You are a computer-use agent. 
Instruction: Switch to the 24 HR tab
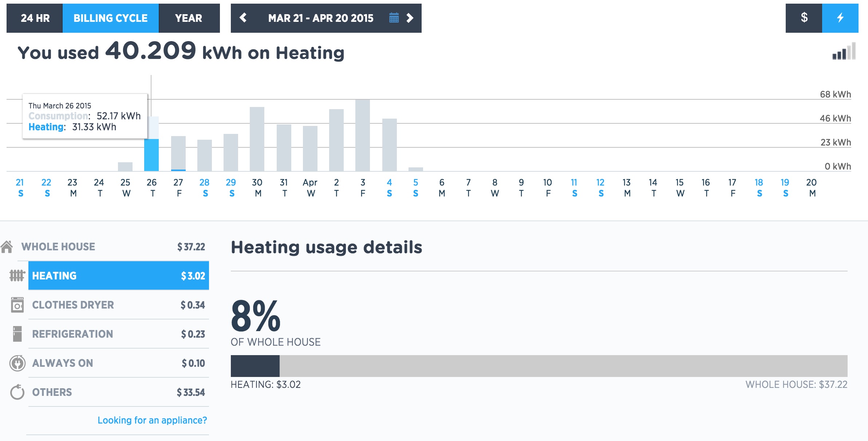coord(35,18)
